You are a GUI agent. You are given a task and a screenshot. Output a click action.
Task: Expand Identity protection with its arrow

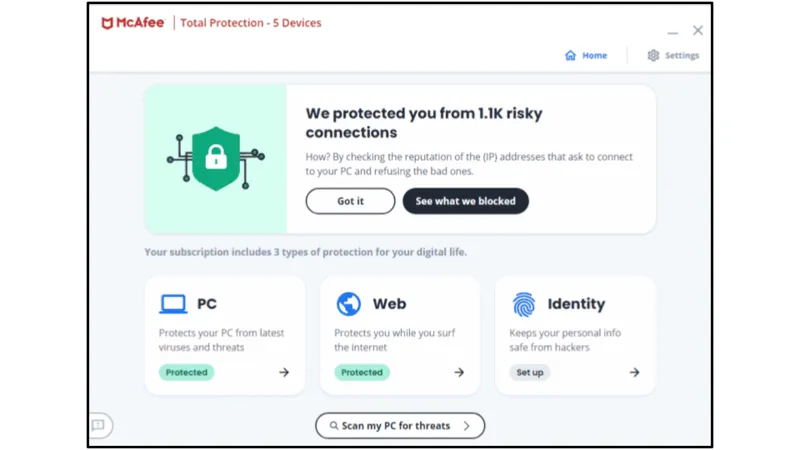[x=634, y=372]
